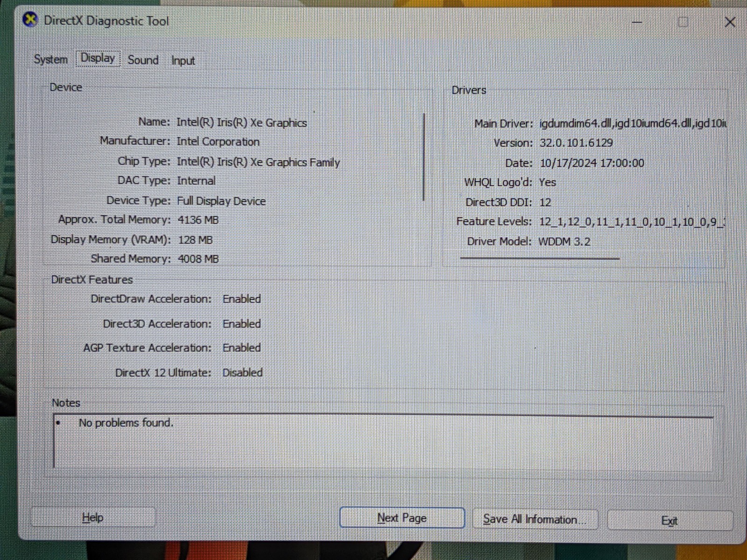The width and height of the screenshot is (747, 560).
Task: Click the driver model 'WDDM 3.2'
Action: tap(564, 242)
